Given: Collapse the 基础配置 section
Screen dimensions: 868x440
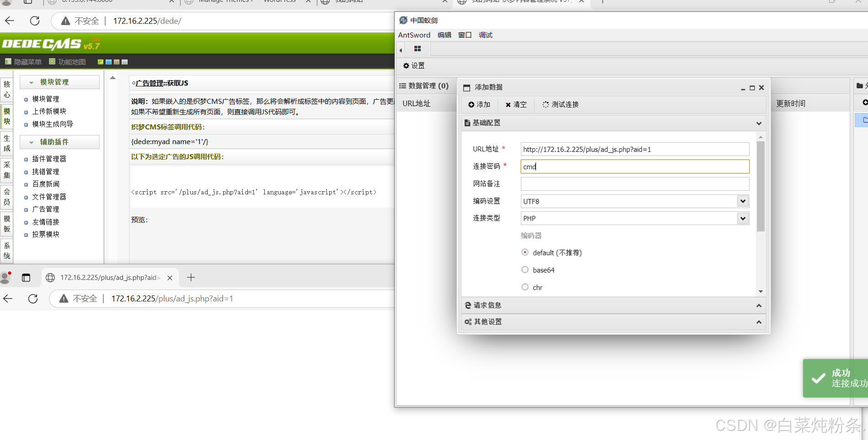Looking at the screenshot, I should [x=613, y=123].
